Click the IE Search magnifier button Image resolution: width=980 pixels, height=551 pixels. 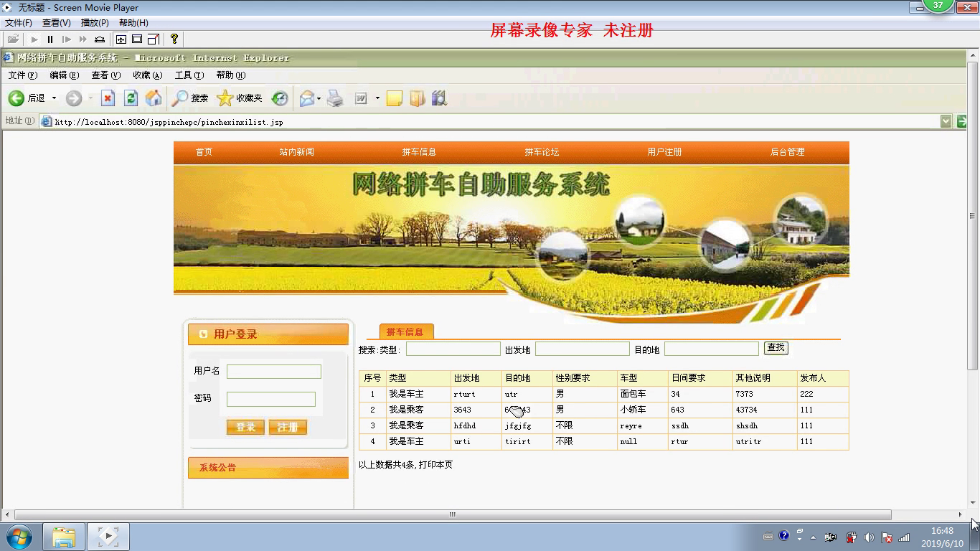(x=189, y=98)
